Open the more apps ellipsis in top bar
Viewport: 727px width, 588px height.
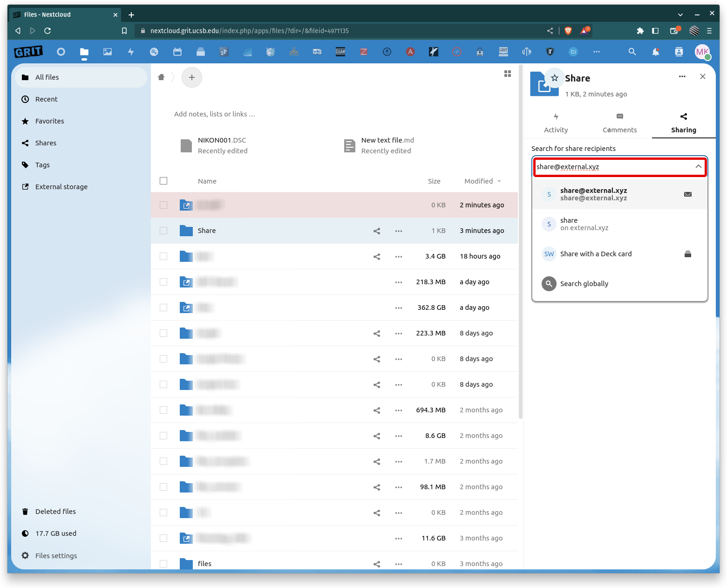click(x=597, y=52)
